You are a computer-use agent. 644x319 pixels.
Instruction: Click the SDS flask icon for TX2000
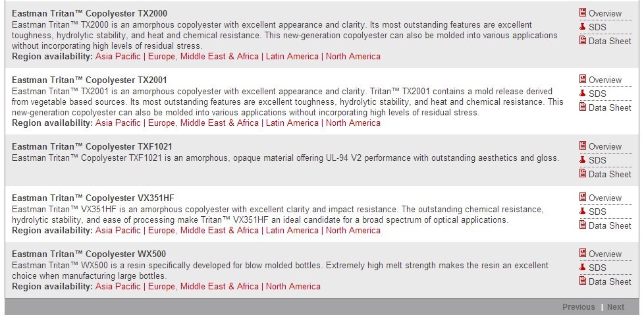click(582, 27)
